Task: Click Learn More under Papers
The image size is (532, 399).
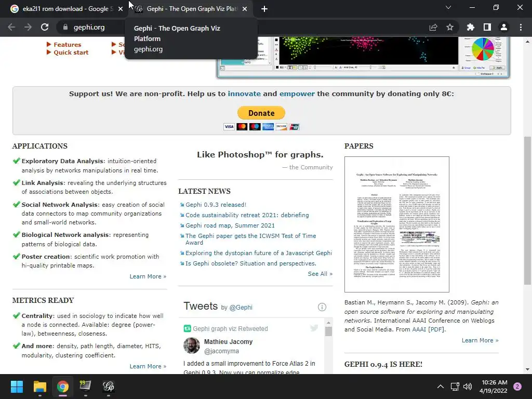Action: tap(480, 340)
